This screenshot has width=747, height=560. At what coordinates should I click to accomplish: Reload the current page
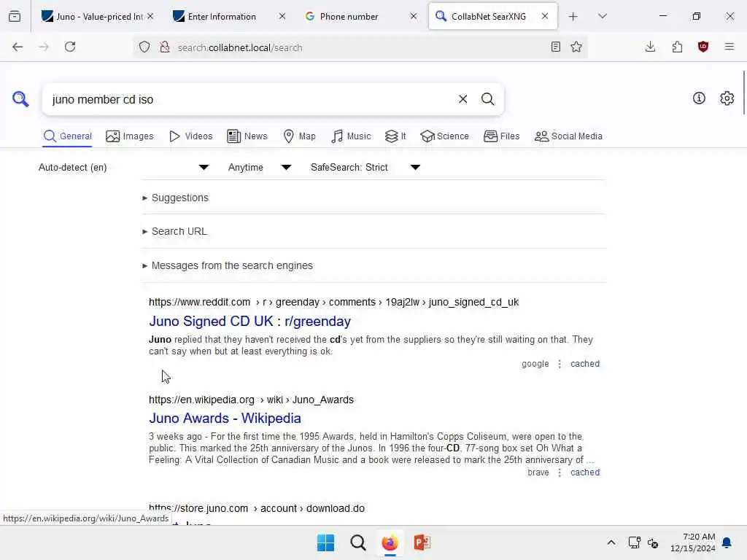click(70, 47)
